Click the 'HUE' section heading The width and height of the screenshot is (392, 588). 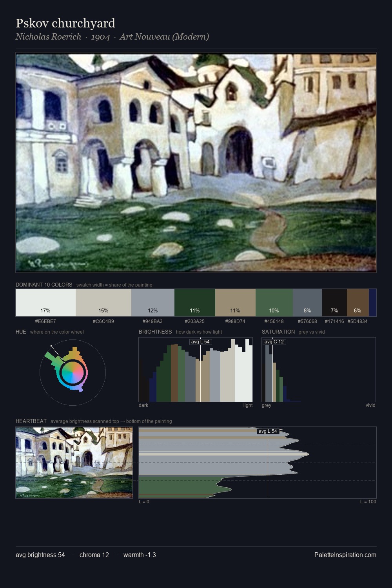coord(21,332)
